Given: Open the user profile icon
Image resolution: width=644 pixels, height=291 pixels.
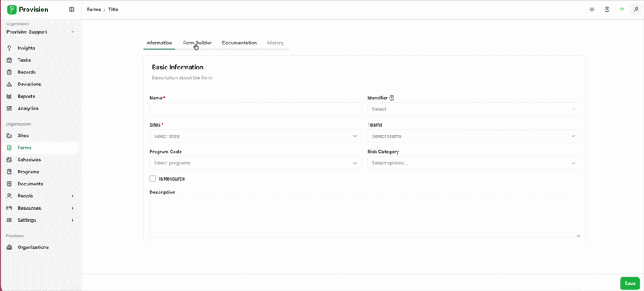Looking at the screenshot, I should pyautogui.click(x=637, y=10).
